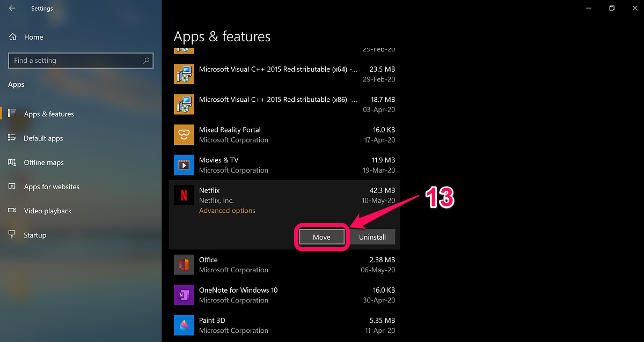
Task: Click the Office app icon
Action: tap(184, 264)
